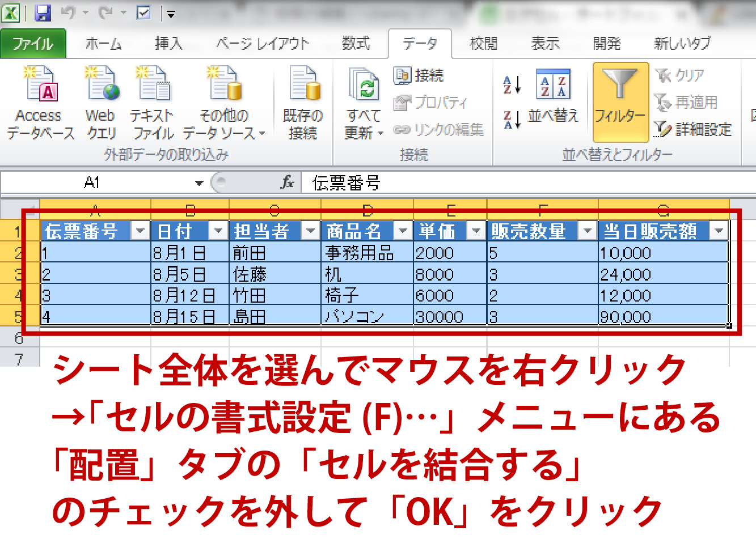Viewport: 756px width, 539px height.
Task: Click the 接続 connections button
Action: [419, 75]
